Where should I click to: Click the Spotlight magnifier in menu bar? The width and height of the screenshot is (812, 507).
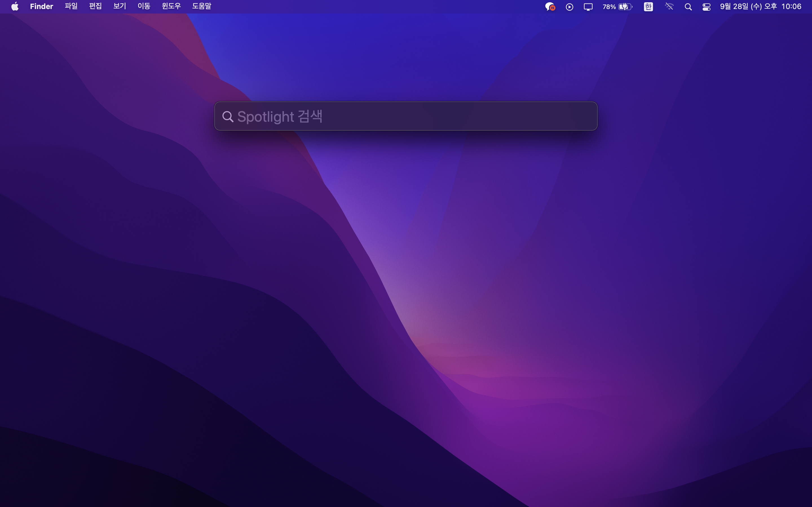point(688,7)
